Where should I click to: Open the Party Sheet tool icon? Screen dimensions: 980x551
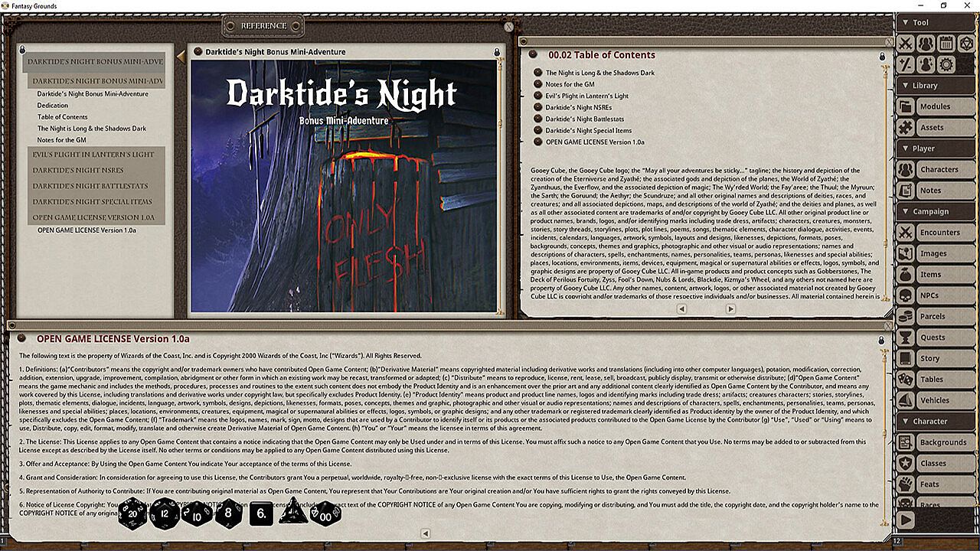click(926, 44)
